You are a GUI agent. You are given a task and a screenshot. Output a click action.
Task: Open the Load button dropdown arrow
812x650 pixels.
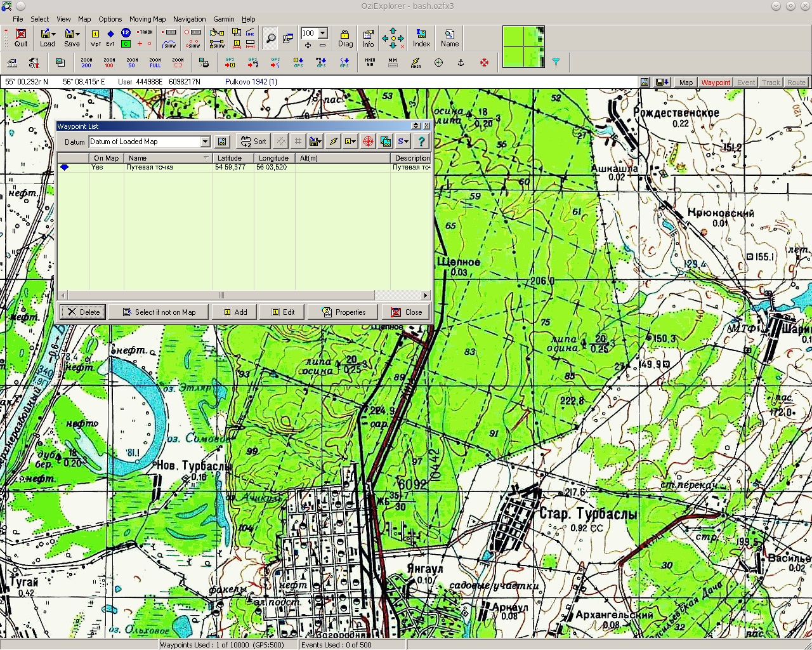(54, 34)
